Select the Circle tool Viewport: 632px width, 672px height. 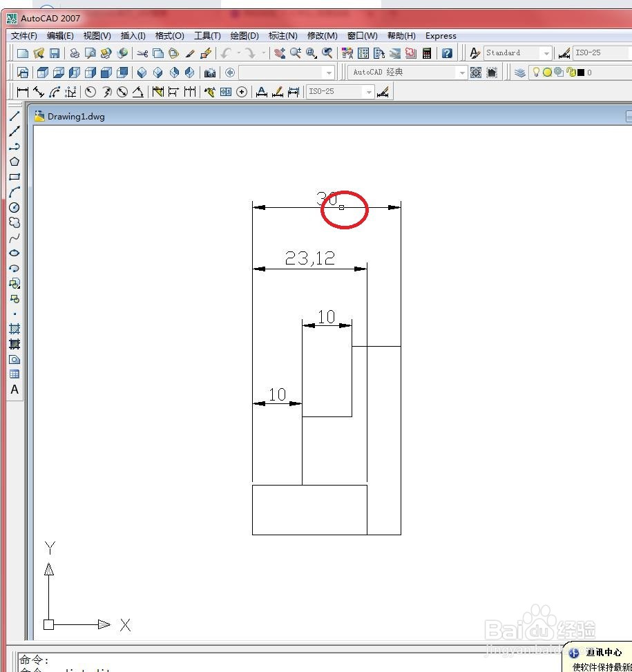pos(14,207)
